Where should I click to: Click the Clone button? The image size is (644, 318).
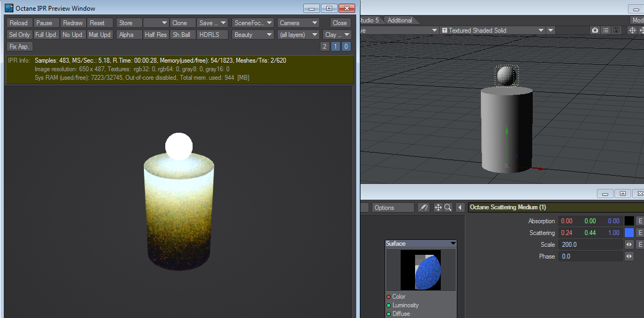[182, 23]
